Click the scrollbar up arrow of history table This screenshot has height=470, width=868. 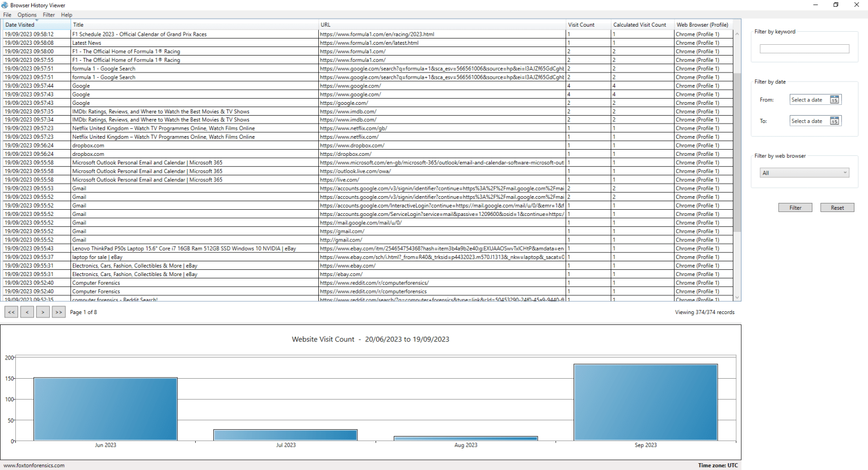tap(737, 34)
